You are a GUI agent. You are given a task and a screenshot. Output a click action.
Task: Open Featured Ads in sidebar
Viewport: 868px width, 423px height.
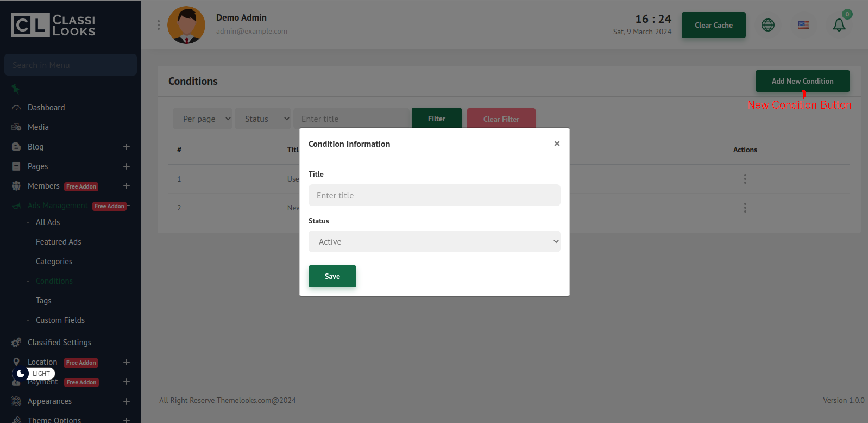(58, 242)
